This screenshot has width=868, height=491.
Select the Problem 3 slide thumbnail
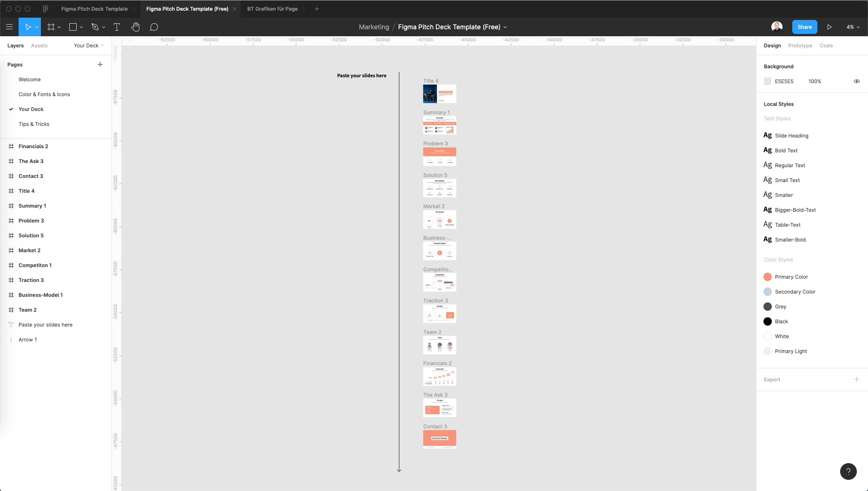[440, 157]
